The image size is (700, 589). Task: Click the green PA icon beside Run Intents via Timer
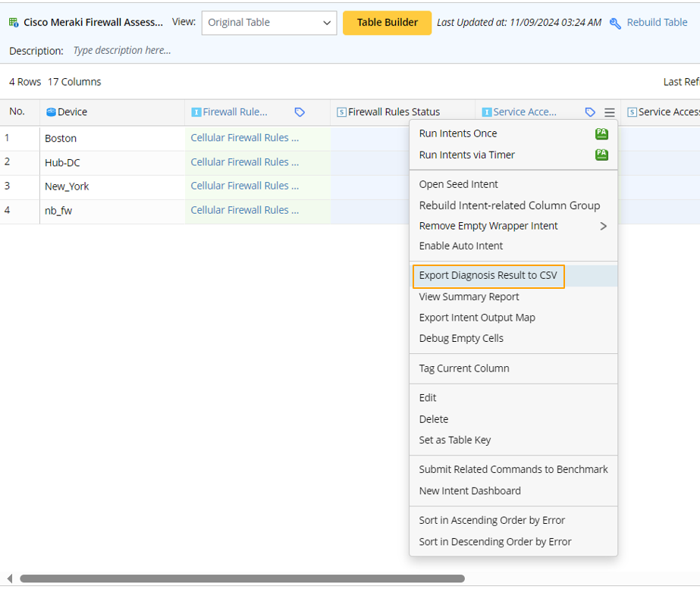pos(601,155)
